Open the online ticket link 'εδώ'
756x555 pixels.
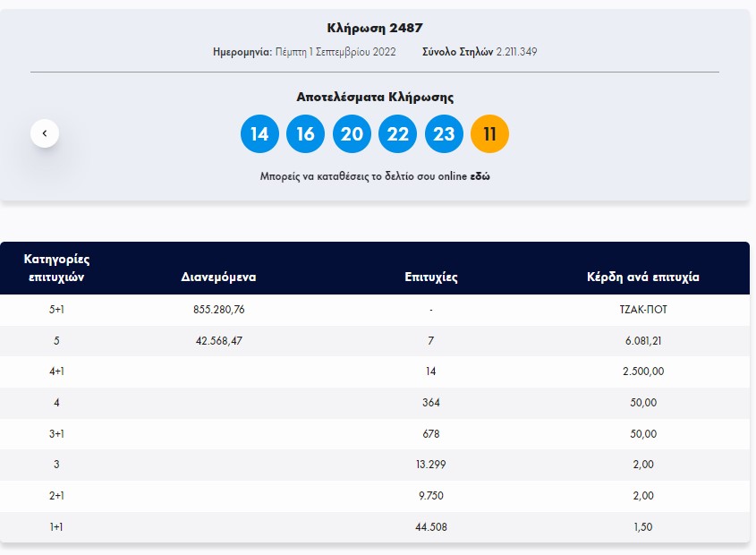click(480, 177)
